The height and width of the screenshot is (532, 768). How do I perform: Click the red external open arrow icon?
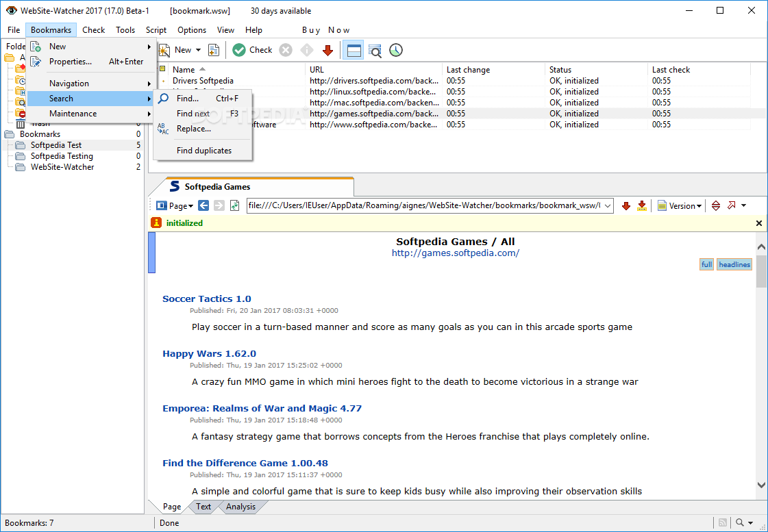(731, 205)
